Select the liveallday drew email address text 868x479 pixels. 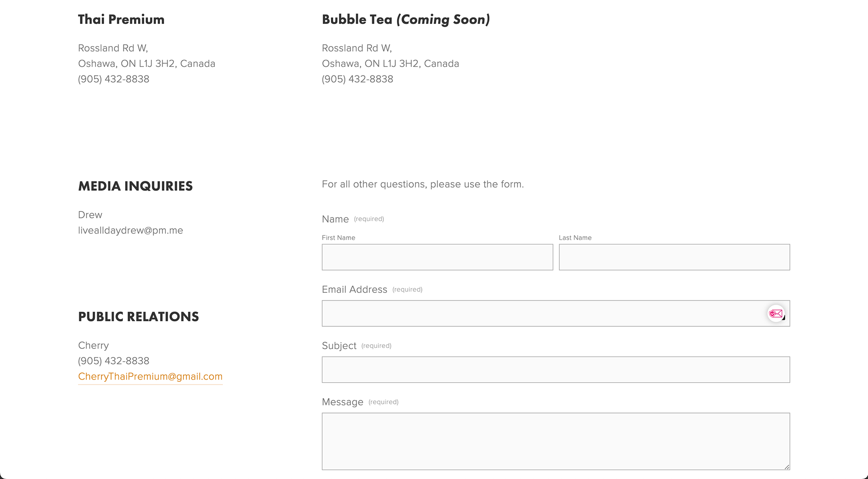pyautogui.click(x=130, y=230)
